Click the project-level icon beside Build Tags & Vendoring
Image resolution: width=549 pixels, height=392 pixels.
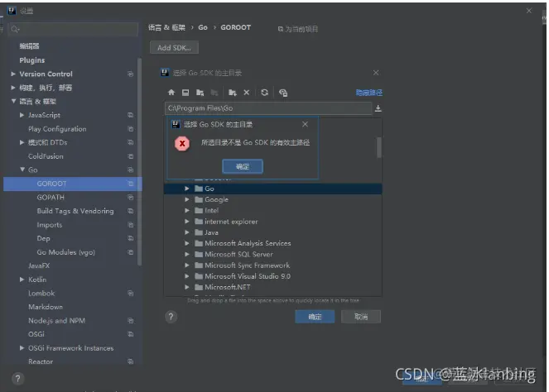point(131,211)
